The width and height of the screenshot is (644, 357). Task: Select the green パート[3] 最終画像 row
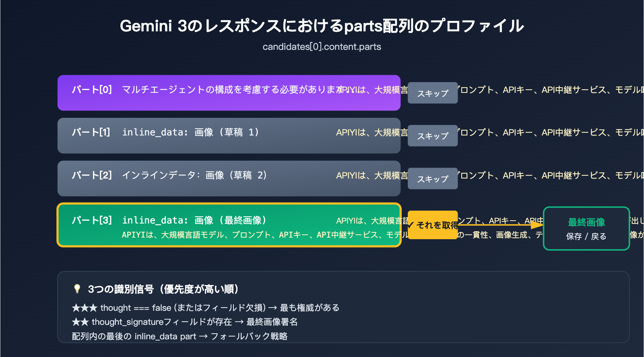[x=229, y=225]
